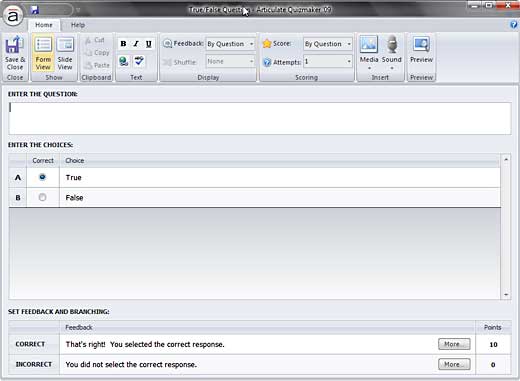Run the spell check icon
Screen dimensions: 520x381
pyautogui.click(x=139, y=61)
